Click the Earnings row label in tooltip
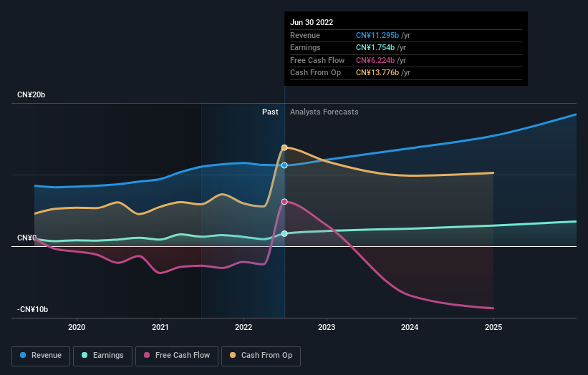The width and height of the screenshot is (588, 375). pyautogui.click(x=305, y=47)
